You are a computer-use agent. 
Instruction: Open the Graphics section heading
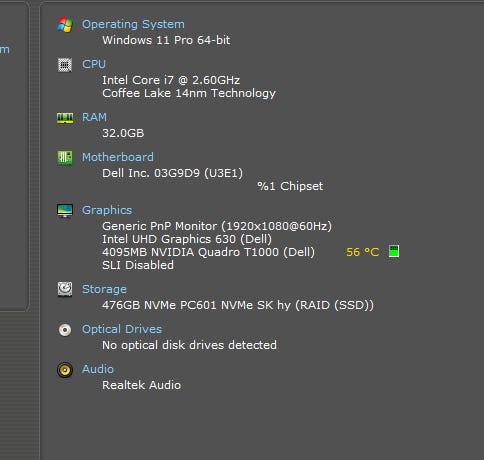coord(107,210)
